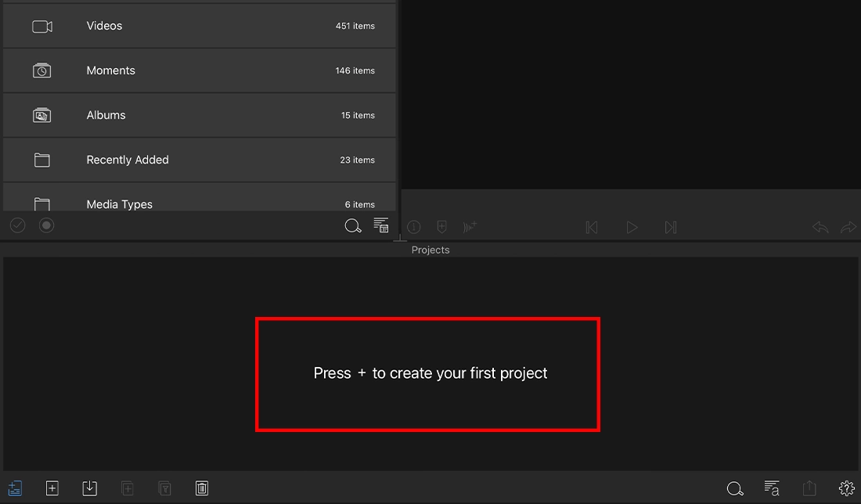Toggle the circular record button in library
This screenshot has width=861, height=504.
[47, 225]
